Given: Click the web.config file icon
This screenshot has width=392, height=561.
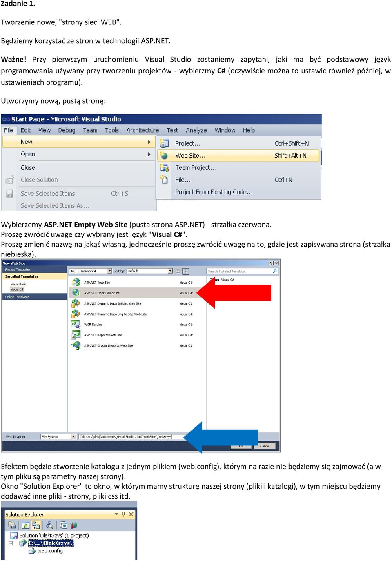Looking at the screenshot, I should (x=32, y=551).
